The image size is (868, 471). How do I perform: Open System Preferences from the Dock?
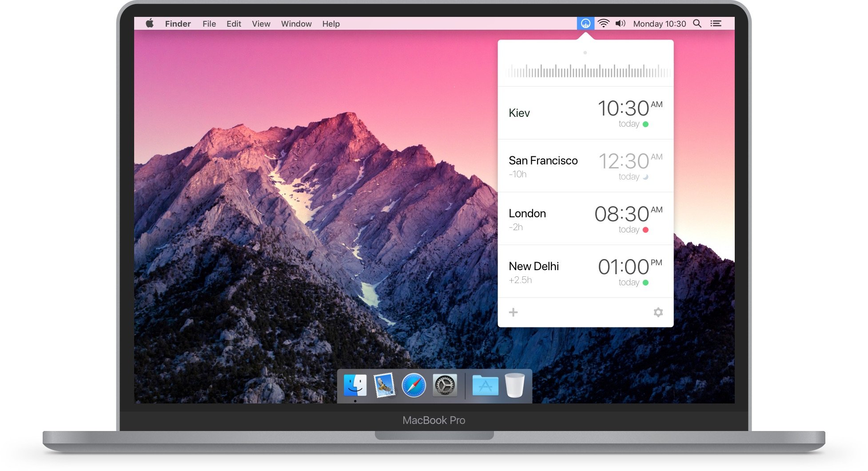click(x=444, y=385)
